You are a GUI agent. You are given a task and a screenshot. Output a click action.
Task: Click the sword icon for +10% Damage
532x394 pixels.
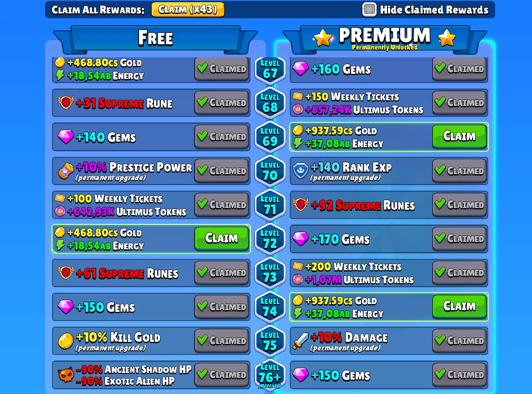tap(300, 341)
